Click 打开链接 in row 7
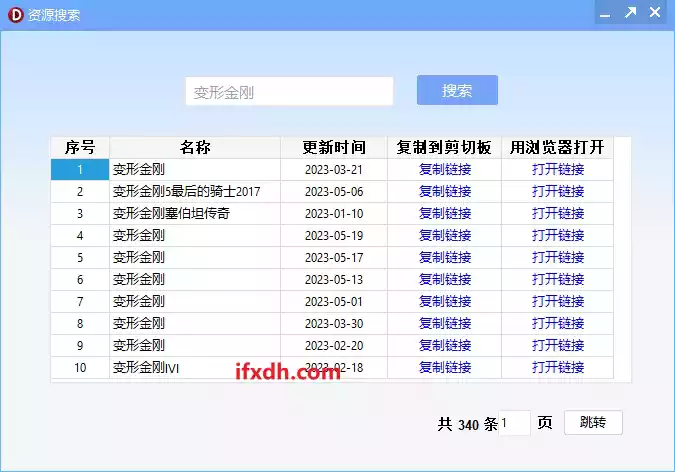This screenshot has height=472, width=675. (x=558, y=301)
